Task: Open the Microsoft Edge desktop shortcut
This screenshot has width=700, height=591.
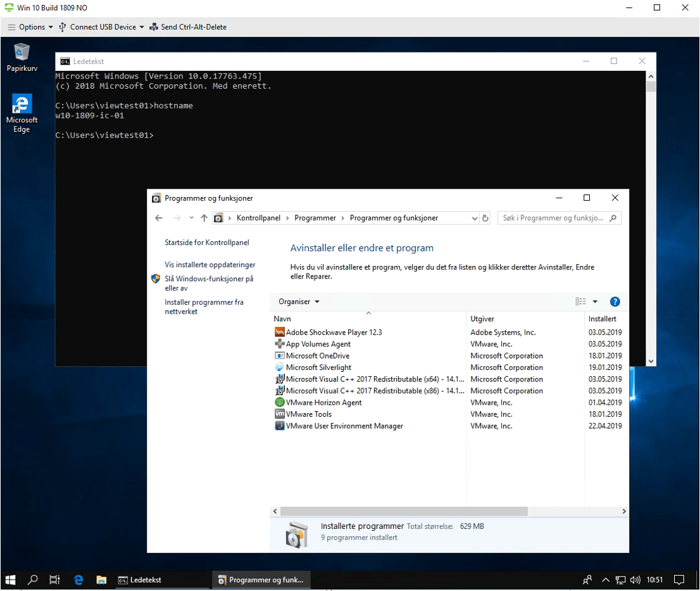Action: (x=22, y=113)
